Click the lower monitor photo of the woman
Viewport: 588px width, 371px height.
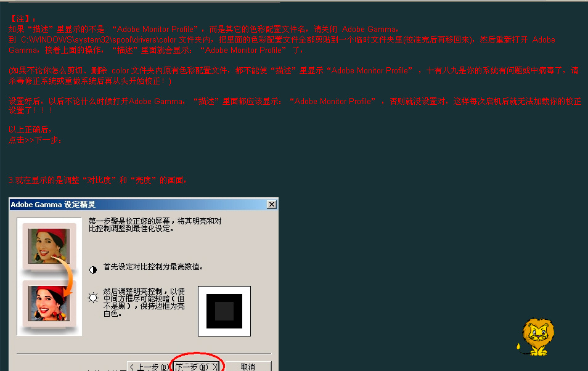(x=49, y=303)
